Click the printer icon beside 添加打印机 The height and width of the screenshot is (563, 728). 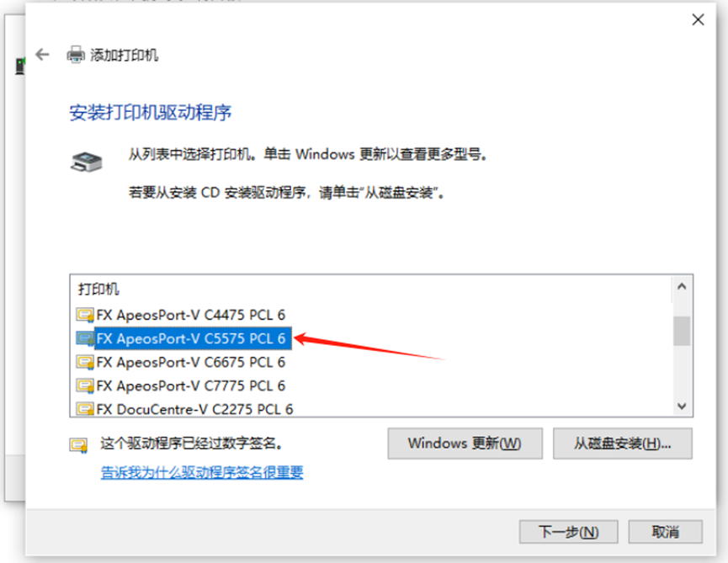[x=76, y=55]
